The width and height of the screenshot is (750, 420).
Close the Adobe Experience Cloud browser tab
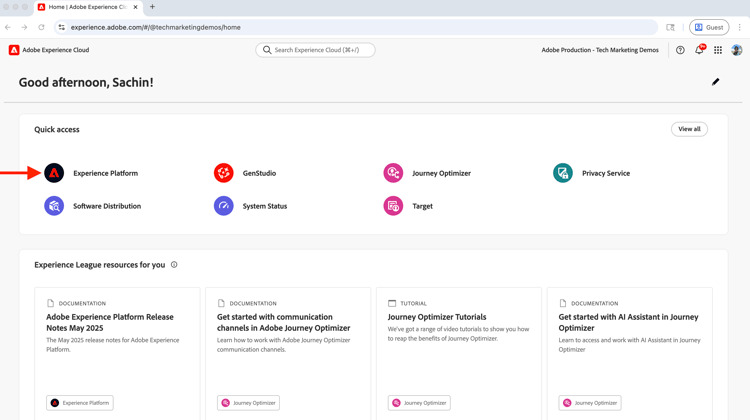135,7
